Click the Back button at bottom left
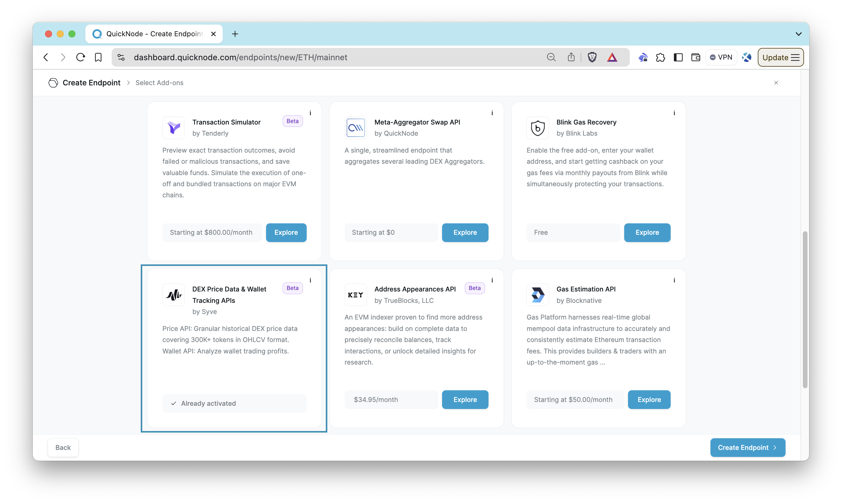Screen dimensions: 842x504 (x=62, y=447)
